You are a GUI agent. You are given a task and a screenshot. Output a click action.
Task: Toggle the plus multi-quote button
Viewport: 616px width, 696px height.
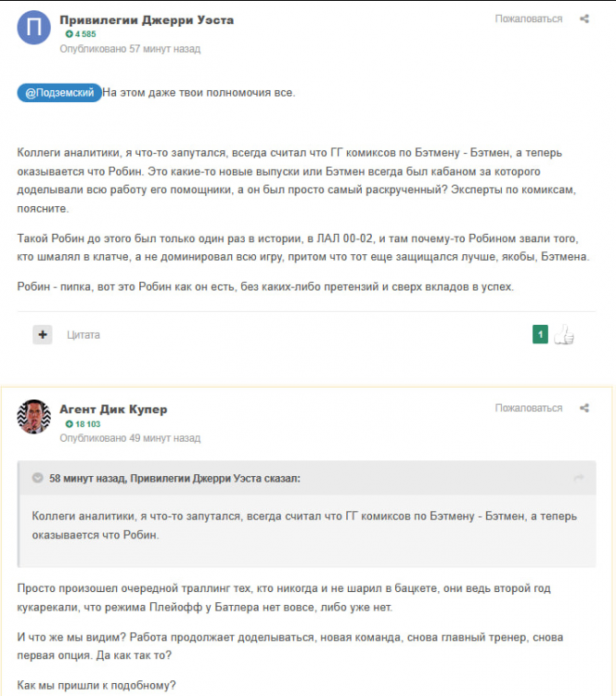pyautogui.click(x=43, y=334)
